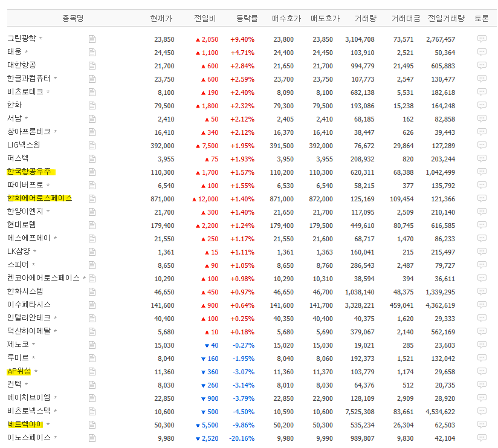Open the highlighted 쎄트렉아이 stock link
This screenshot has height=448, width=498.
coord(25,424)
